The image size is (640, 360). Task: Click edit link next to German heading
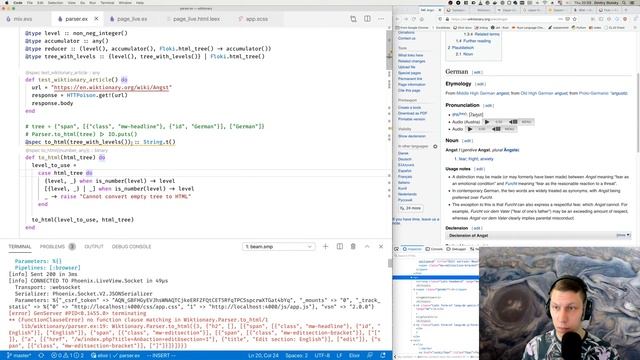pyautogui.click(x=477, y=72)
